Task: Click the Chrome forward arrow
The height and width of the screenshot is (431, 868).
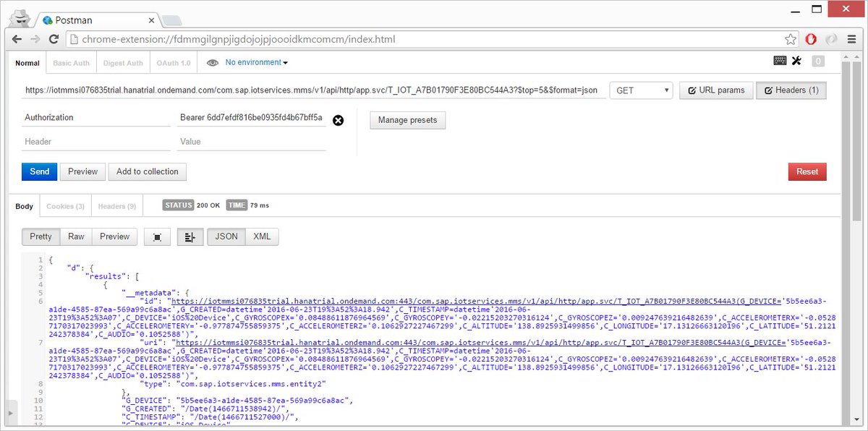Action: point(35,39)
